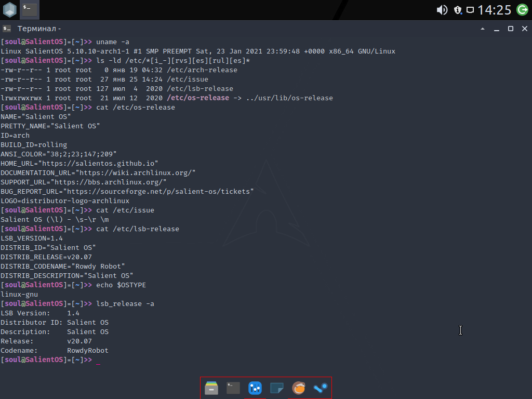This screenshot has height=399, width=532.
Task: Launch Steam from the dock
Action: coord(320,388)
